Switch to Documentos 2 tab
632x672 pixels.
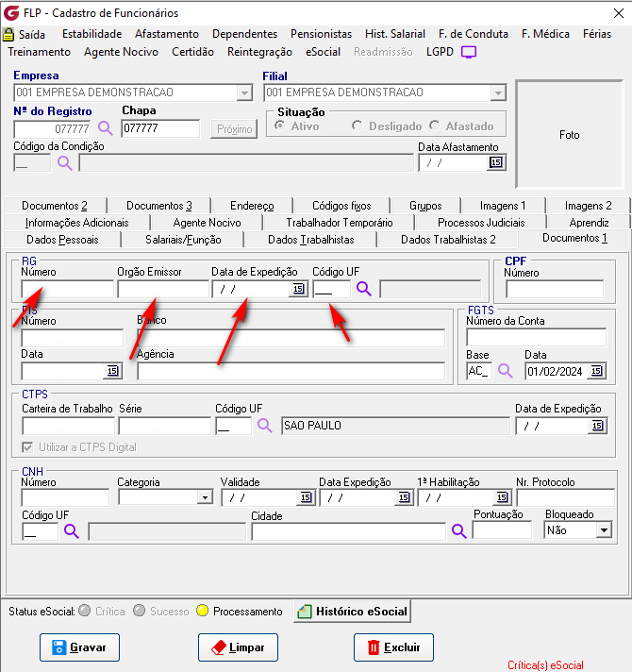(55, 206)
